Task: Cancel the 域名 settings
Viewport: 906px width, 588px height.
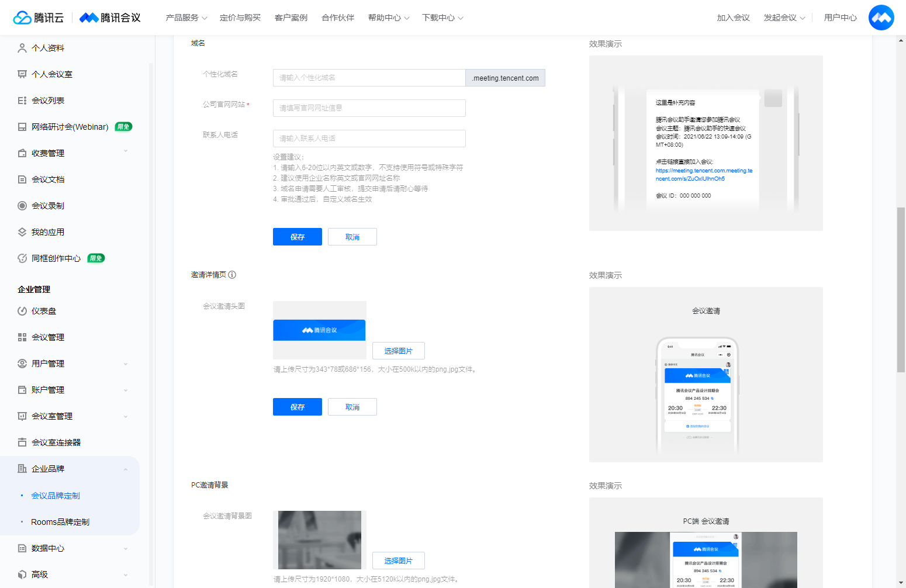Action: point(352,237)
